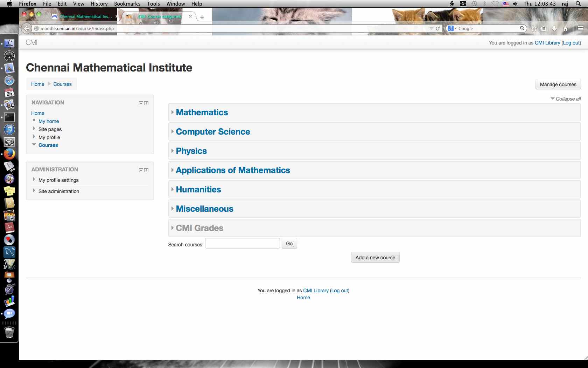Screen dimensions: 588x368
Task: Click the Home breadcrumb link
Action: click(38, 84)
